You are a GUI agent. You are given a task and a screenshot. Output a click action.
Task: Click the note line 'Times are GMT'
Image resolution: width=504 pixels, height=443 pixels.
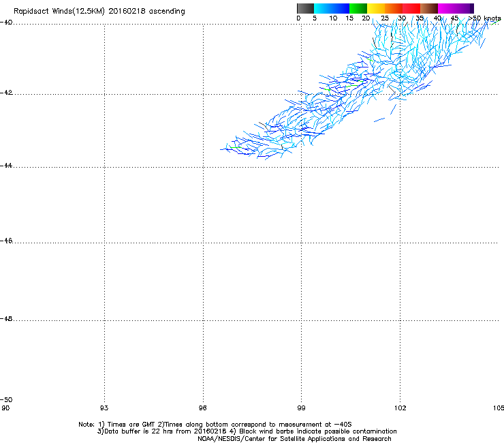tap(131, 425)
